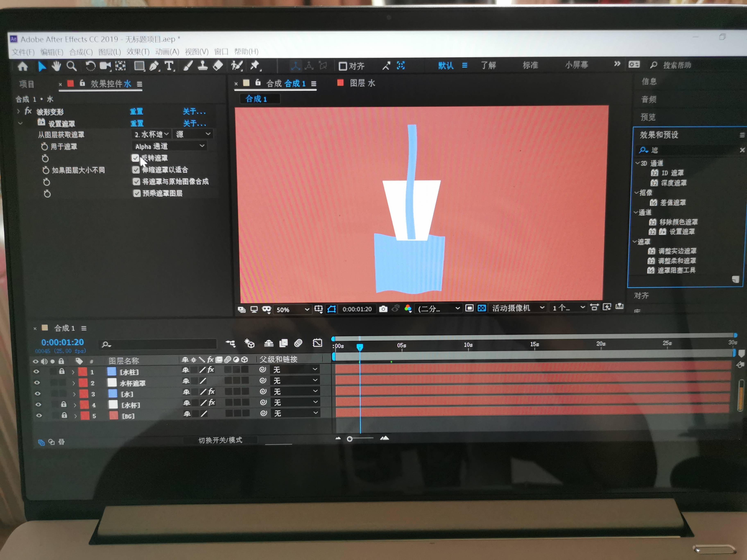Image resolution: width=747 pixels, height=560 pixels.
Task: Open the 编辑(E) menu
Action: [x=52, y=52]
